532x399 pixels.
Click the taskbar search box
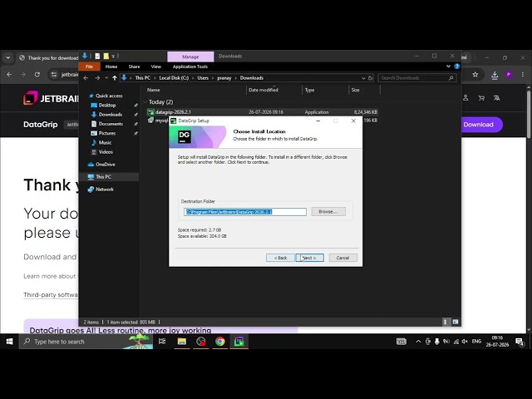[x=86, y=342]
